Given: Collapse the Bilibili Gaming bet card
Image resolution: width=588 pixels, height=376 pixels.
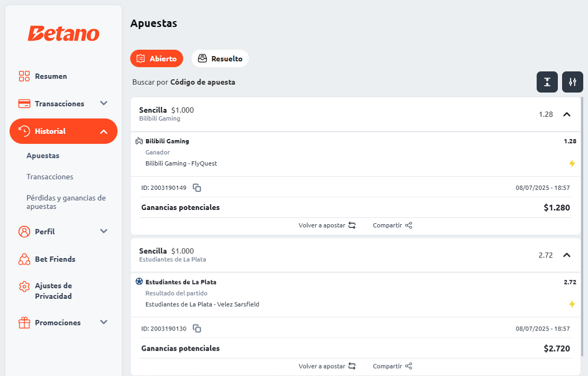Looking at the screenshot, I should tap(567, 114).
